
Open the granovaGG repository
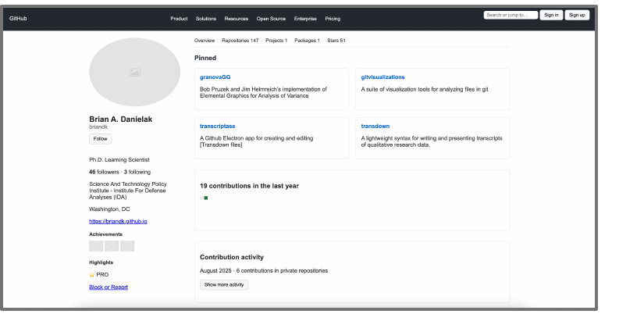pos(215,77)
